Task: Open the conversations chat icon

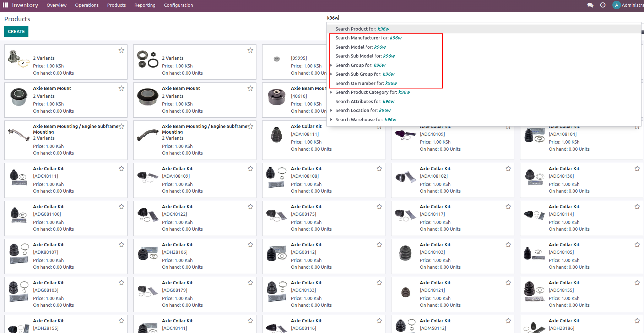Action: coord(590,5)
